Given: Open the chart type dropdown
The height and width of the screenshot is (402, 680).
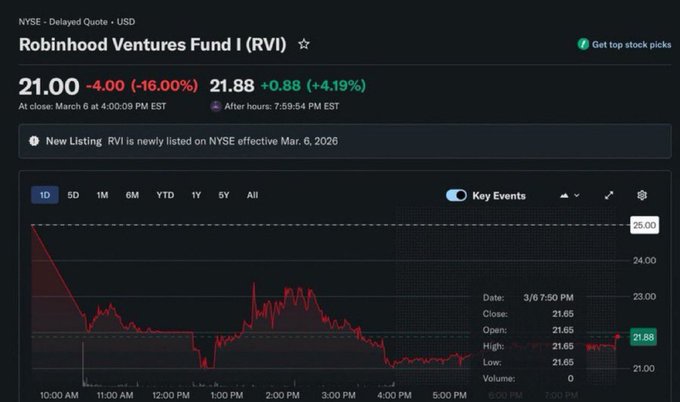Looking at the screenshot, I should click(x=570, y=195).
